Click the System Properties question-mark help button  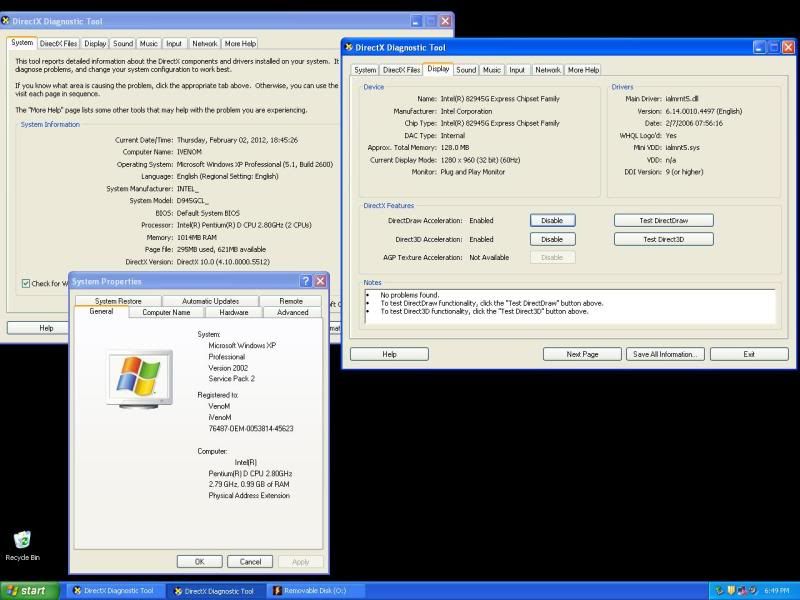pyautogui.click(x=306, y=281)
